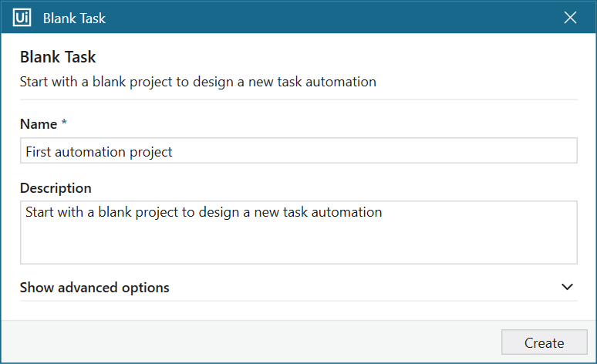Click the word "First" in Name field

tap(38, 152)
